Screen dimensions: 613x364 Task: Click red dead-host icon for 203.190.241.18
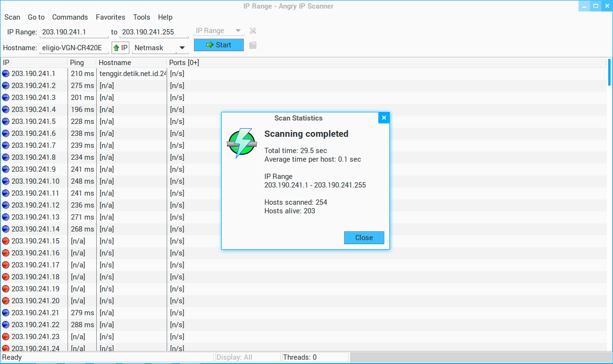(x=6, y=277)
